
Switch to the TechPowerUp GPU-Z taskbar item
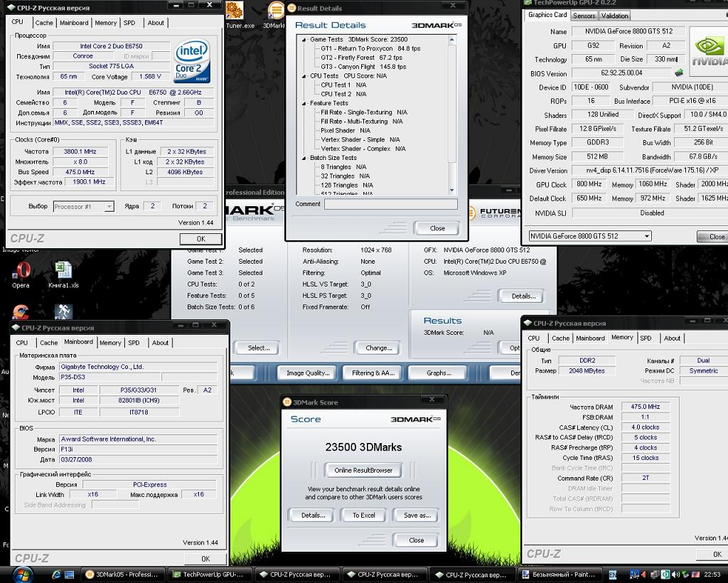(x=210, y=574)
